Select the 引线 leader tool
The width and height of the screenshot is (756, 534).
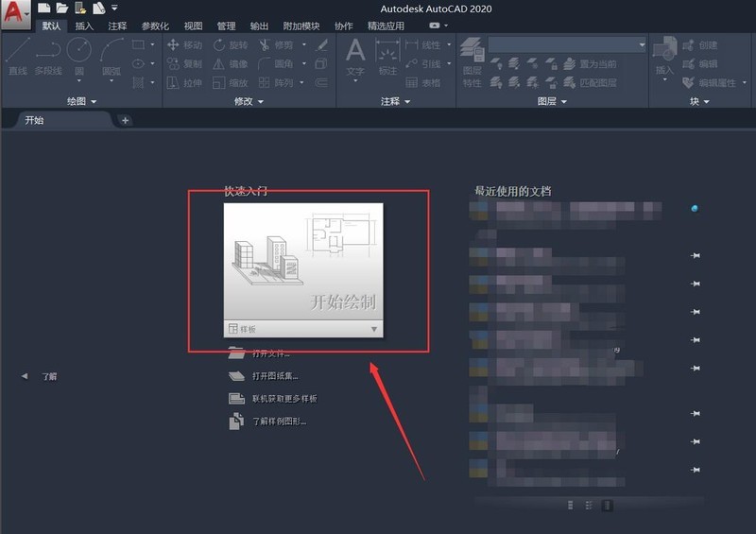423,63
